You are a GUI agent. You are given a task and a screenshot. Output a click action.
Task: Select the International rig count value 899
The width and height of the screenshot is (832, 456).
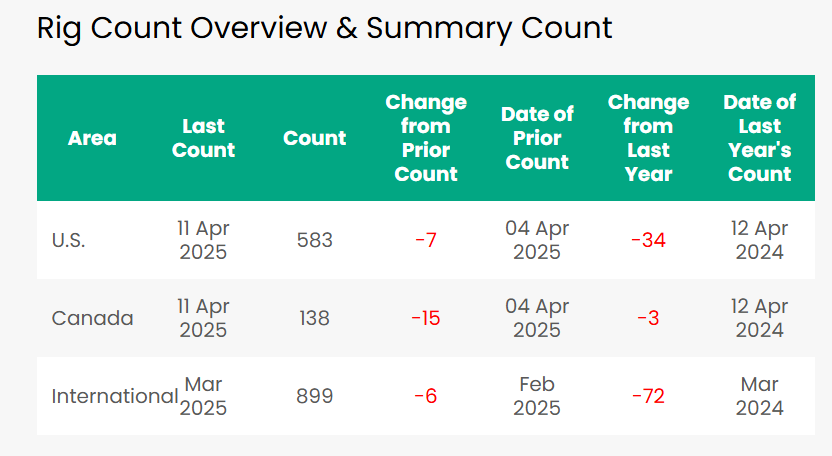[314, 396]
